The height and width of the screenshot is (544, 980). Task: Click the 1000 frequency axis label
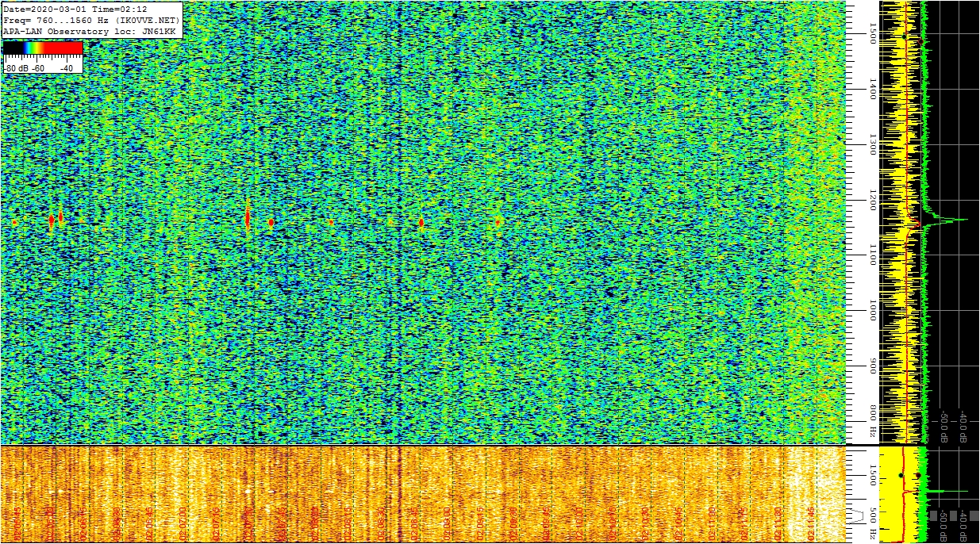(x=873, y=311)
